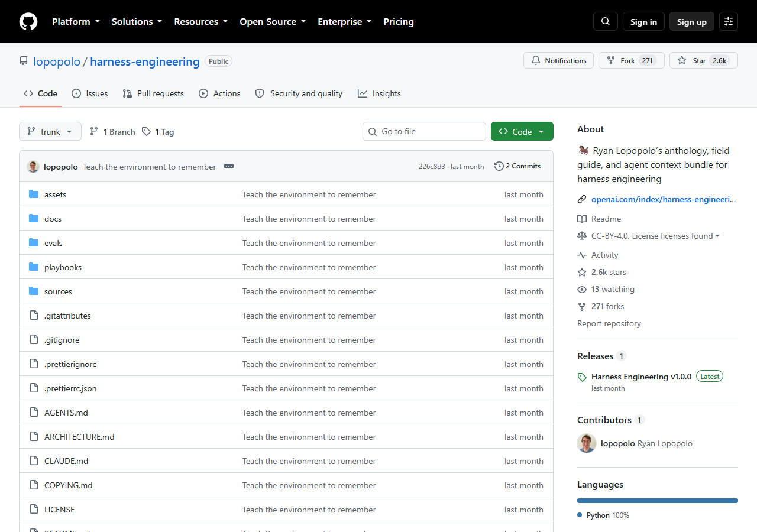
Task: Expand the Resources menu
Action: 201,21
